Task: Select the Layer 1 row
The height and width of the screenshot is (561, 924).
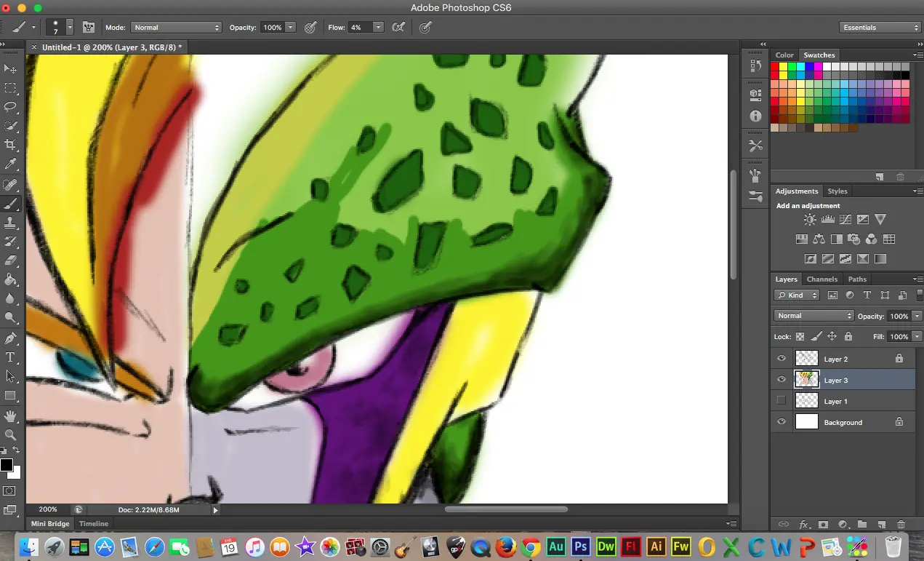Action: [843, 401]
